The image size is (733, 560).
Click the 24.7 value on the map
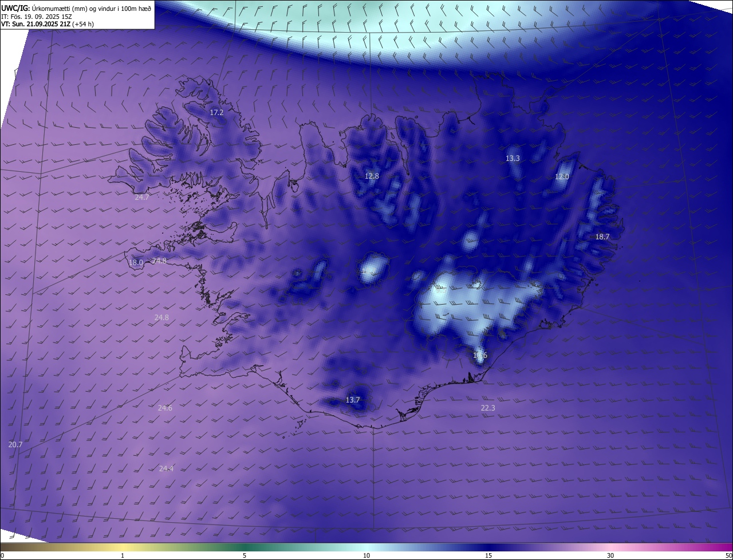click(x=141, y=197)
